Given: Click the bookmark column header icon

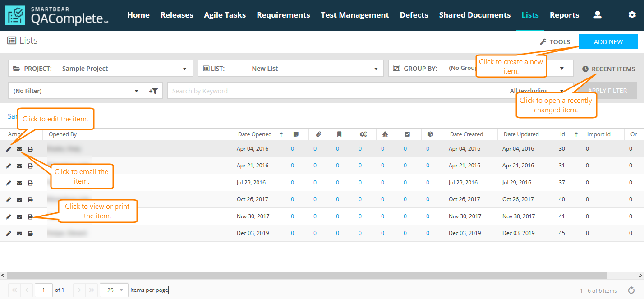Looking at the screenshot, I should click(x=340, y=134).
